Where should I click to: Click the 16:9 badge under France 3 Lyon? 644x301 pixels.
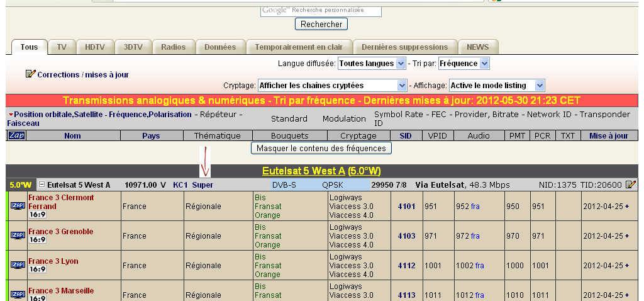(37, 270)
